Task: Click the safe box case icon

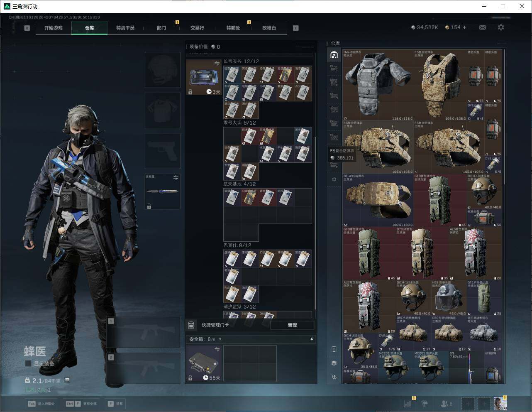Action: click(x=203, y=363)
